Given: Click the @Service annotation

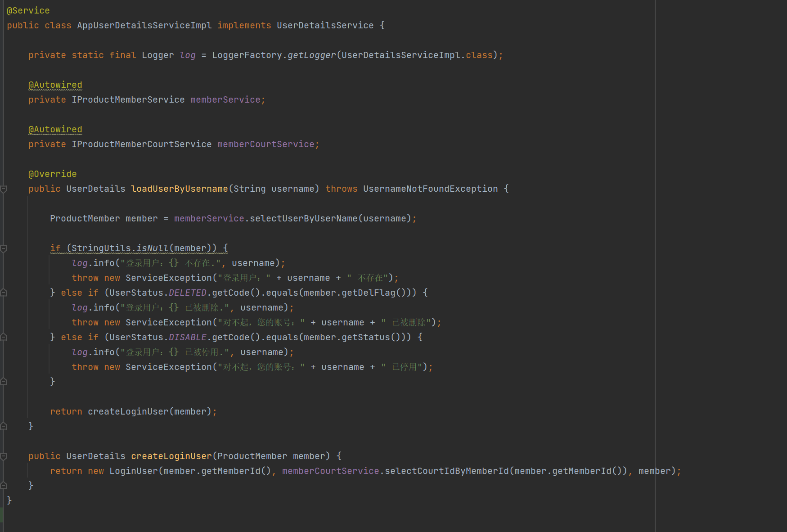Looking at the screenshot, I should point(28,10).
